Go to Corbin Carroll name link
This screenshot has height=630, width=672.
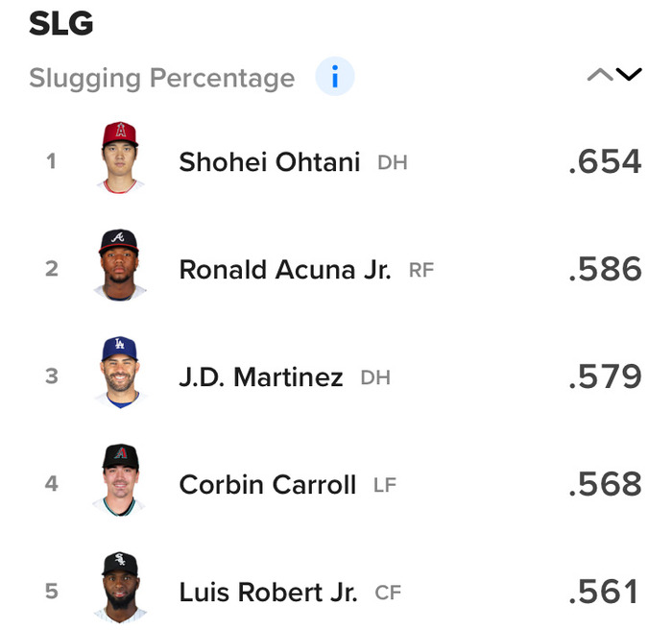(267, 485)
